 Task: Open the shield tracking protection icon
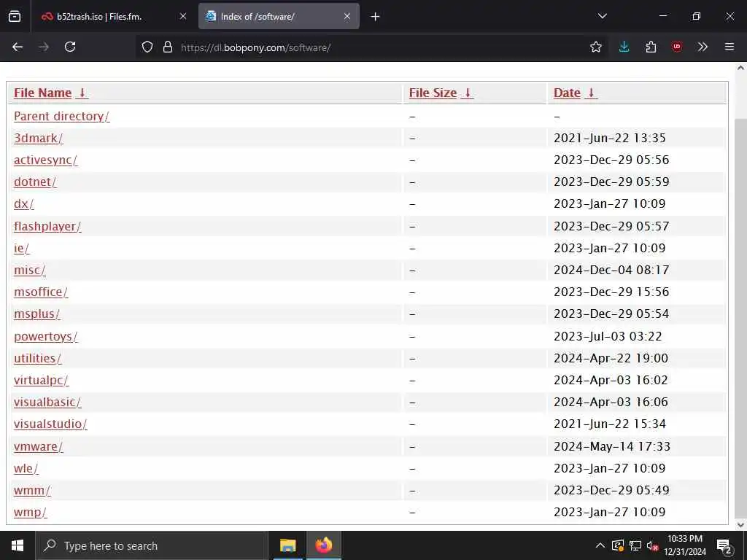click(x=147, y=47)
